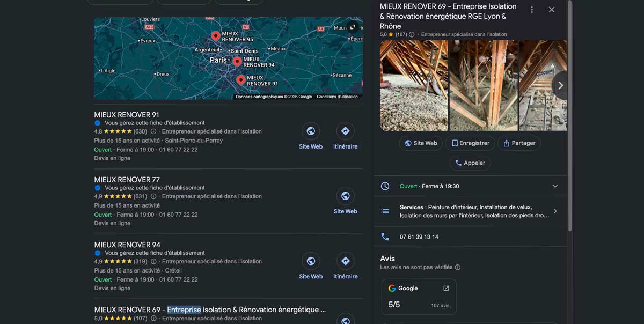644x324 pixels.
Task: Click '107 avis' in Google card
Action: pyautogui.click(x=440, y=306)
